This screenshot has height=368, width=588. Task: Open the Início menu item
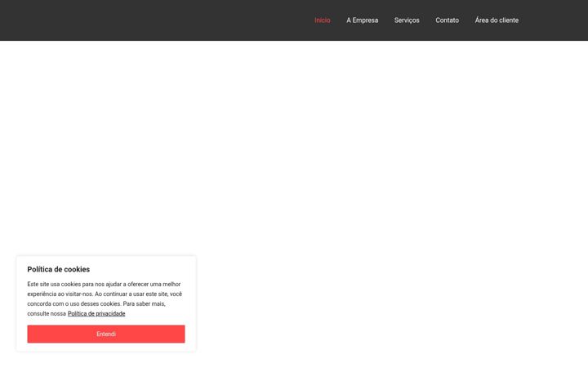(x=322, y=20)
